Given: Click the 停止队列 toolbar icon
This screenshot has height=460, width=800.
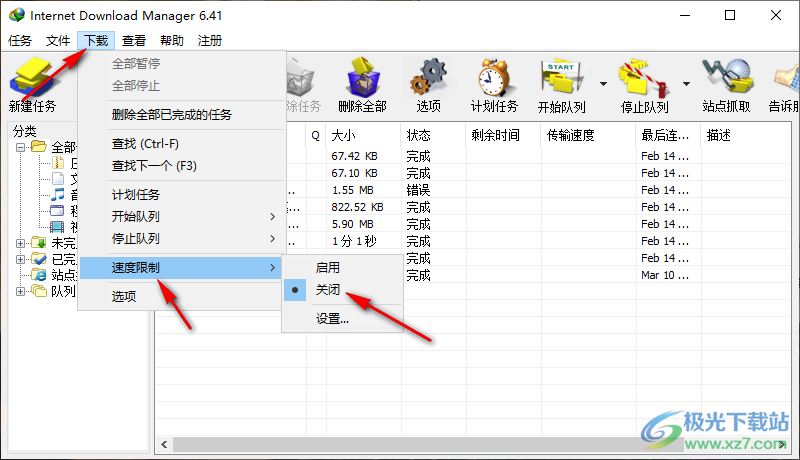Looking at the screenshot, I should [x=644, y=78].
